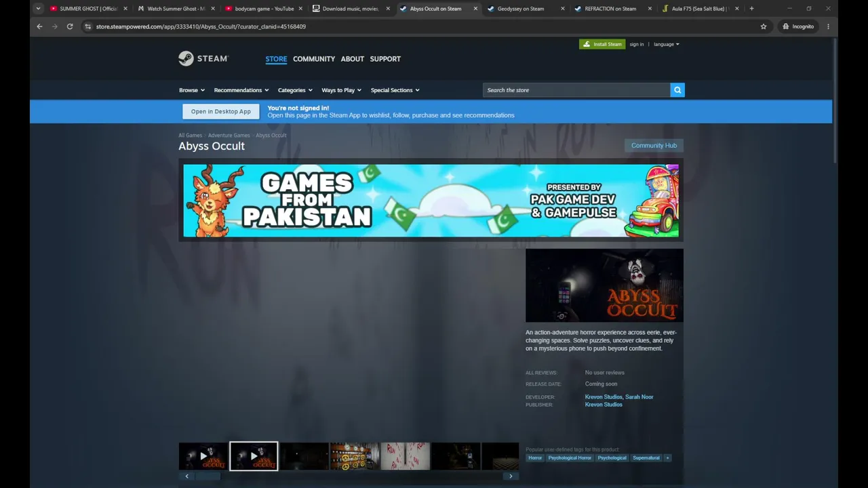Select the Psychological Horror tag
868x488 pixels.
(570, 458)
